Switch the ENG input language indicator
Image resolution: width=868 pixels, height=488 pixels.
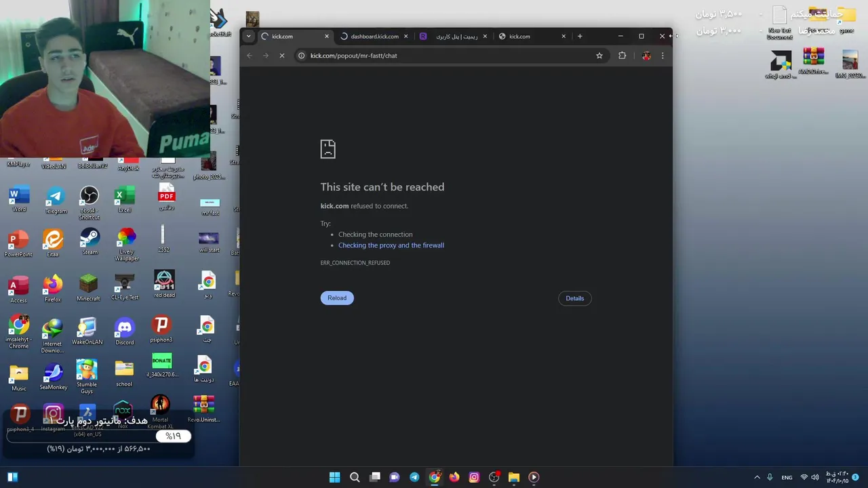[787, 477]
